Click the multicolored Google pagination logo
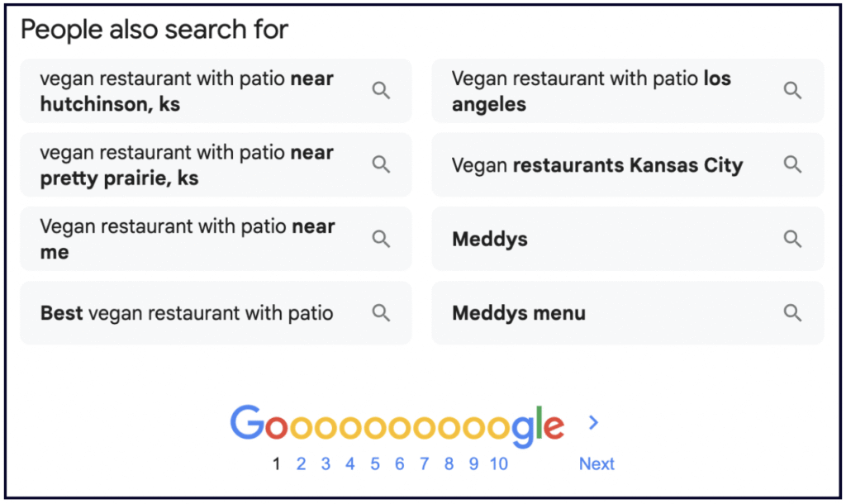 click(397, 425)
